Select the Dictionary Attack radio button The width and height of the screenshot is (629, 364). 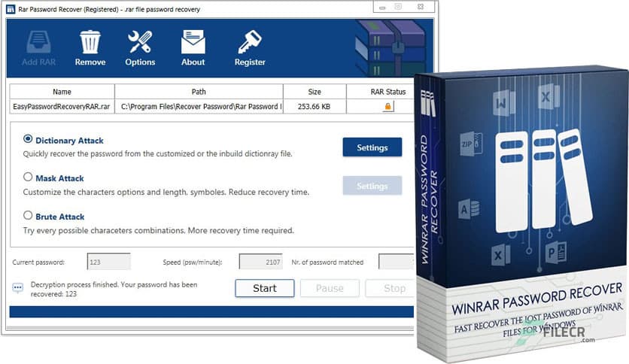[28, 139]
